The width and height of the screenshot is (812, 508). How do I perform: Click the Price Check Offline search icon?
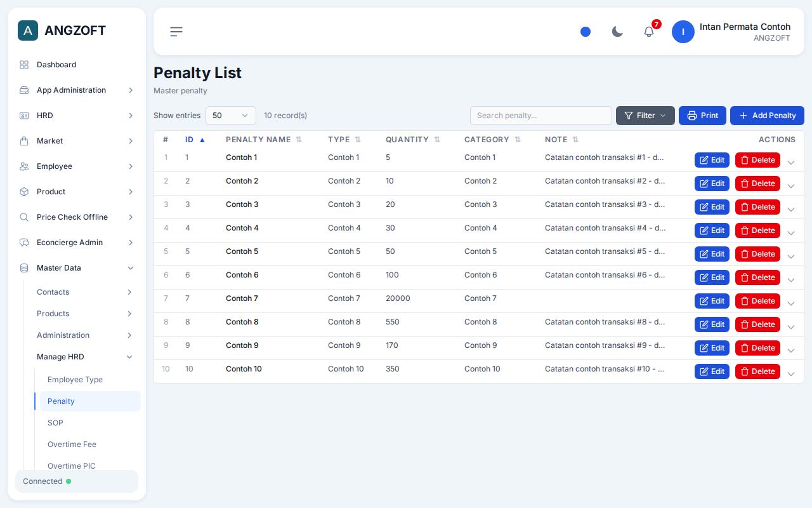click(24, 217)
